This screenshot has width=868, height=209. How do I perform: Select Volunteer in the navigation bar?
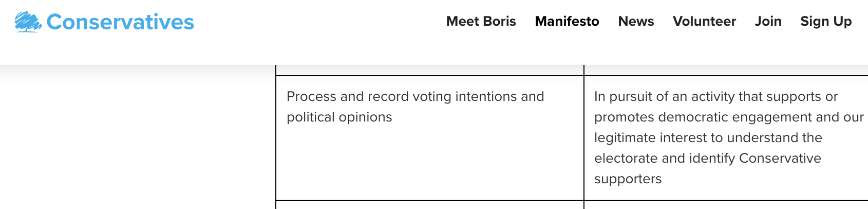click(704, 21)
